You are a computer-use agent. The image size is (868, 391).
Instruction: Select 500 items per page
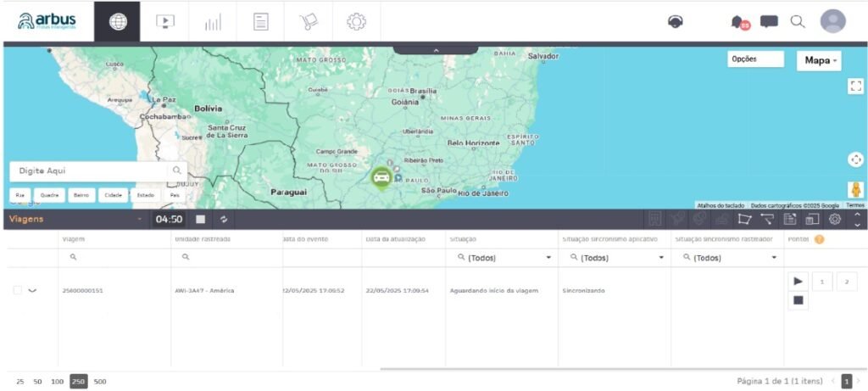click(x=100, y=382)
